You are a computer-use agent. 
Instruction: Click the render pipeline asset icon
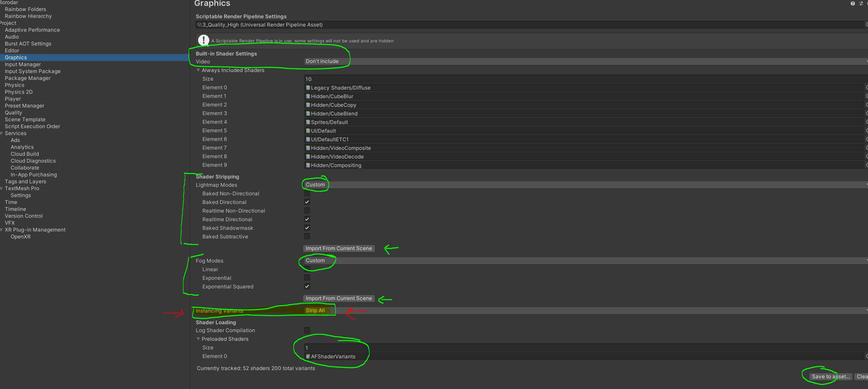(199, 25)
